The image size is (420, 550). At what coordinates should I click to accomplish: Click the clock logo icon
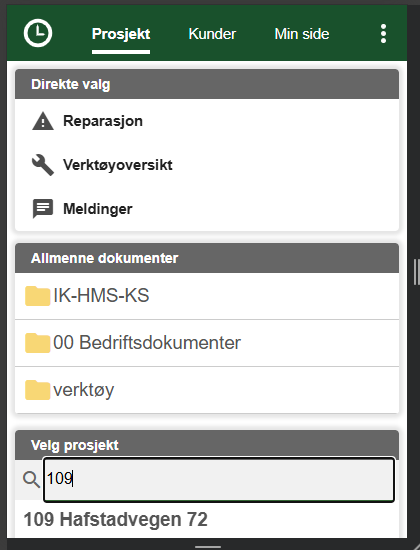point(38,33)
